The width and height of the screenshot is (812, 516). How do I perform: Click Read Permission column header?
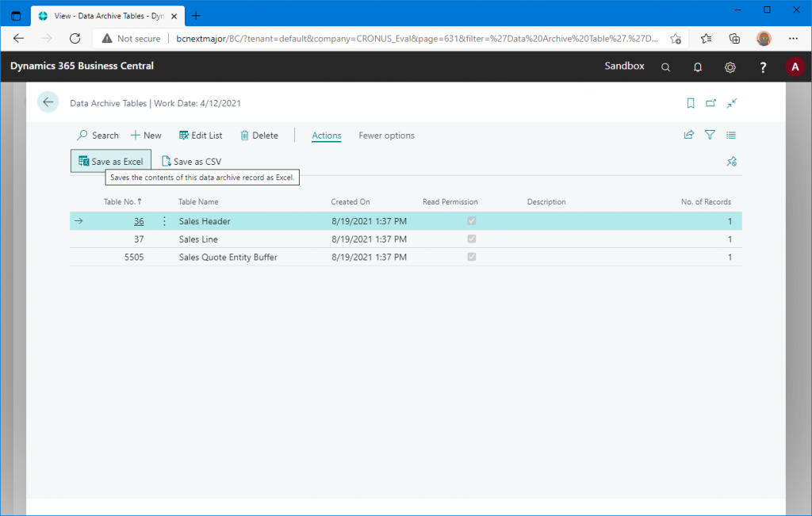pos(450,202)
